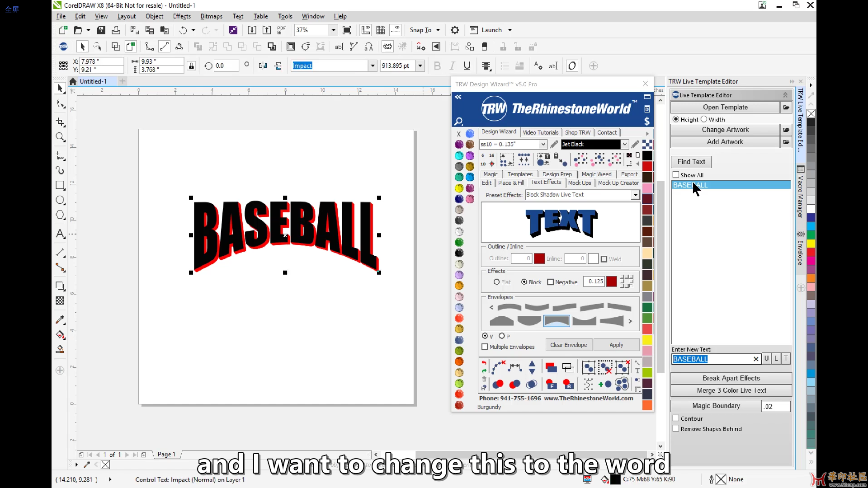
Task: Open the Snap To dropdown
Action: [x=438, y=30]
